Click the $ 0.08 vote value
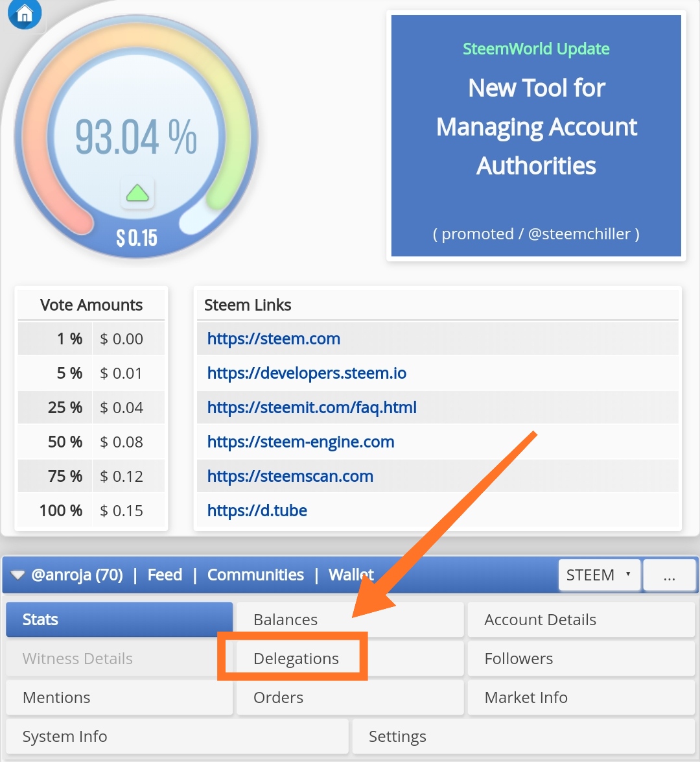This screenshot has width=700, height=762. (121, 442)
